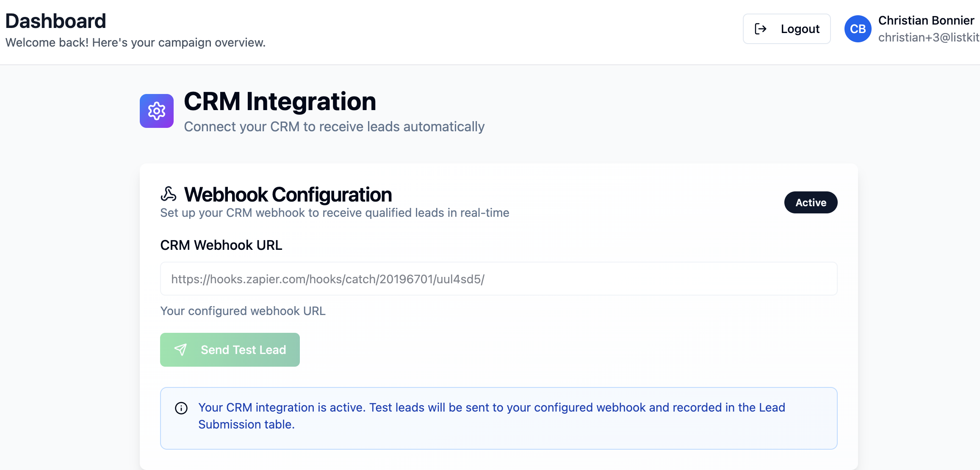Image resolution: width=980 pixels, height=470 pixels.
Task: Click the christian+3 email address text
Action: click(928, 38)
